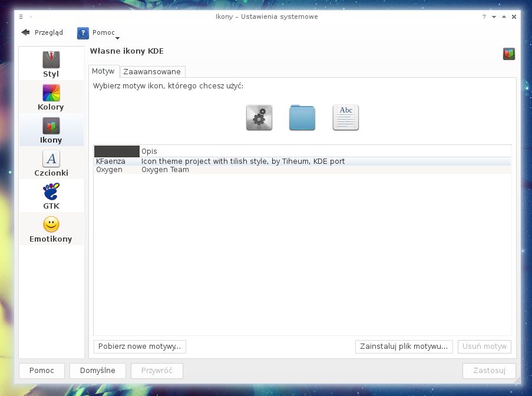Click the gears preview icon
This screenshot has height=396, width=532.
click(x=259, y=117)
